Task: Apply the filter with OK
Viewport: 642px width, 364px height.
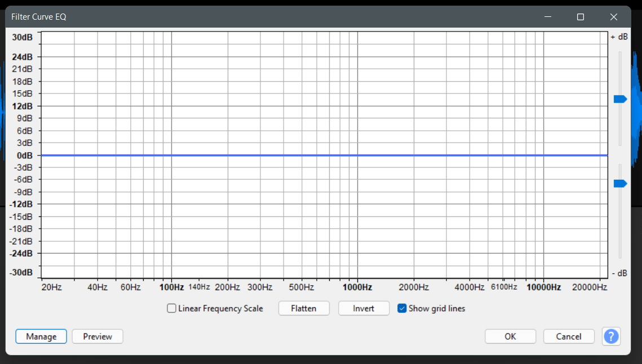Action: point(510,336)
